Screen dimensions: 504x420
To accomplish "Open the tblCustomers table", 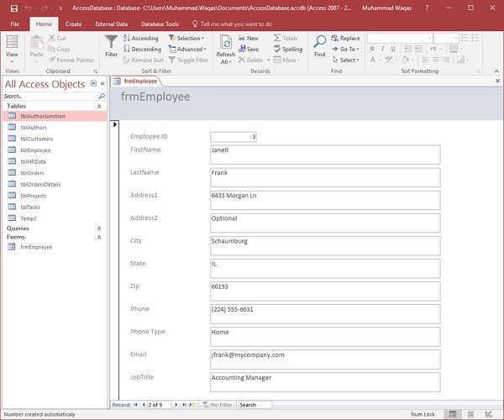I will [37, 139].
